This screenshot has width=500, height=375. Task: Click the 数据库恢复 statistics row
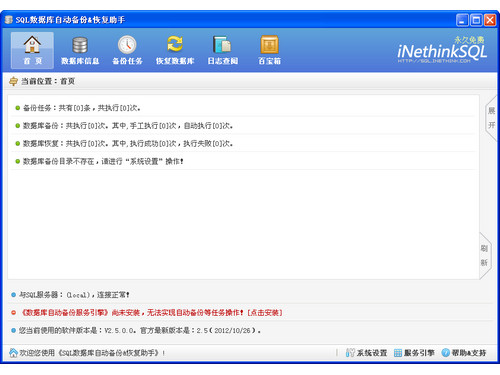243,143
